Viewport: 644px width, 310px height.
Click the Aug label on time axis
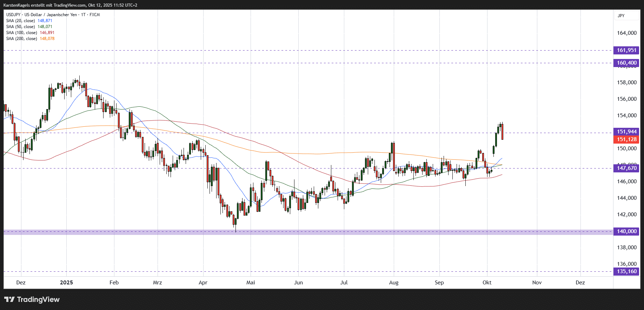[x=394, y=283]
